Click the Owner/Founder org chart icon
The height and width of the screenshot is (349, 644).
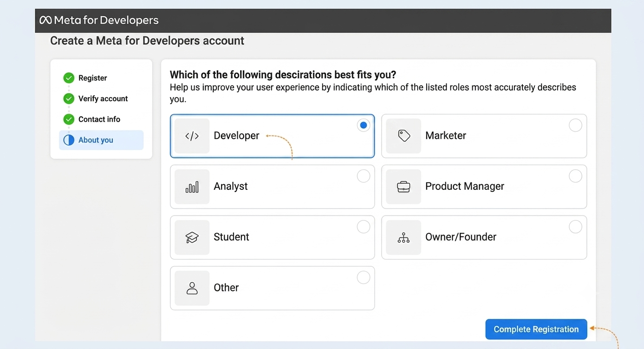[403, 238]
